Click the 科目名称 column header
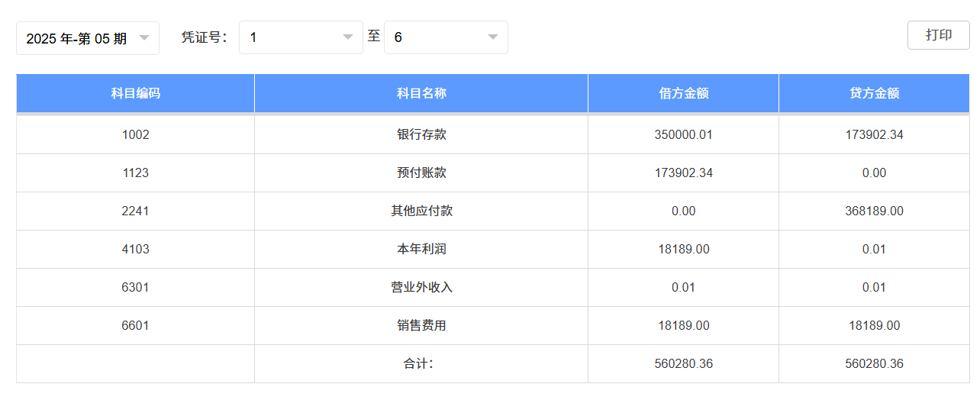Image resolution: width=980 pixels, height=400 pixels. click(421, 93)
